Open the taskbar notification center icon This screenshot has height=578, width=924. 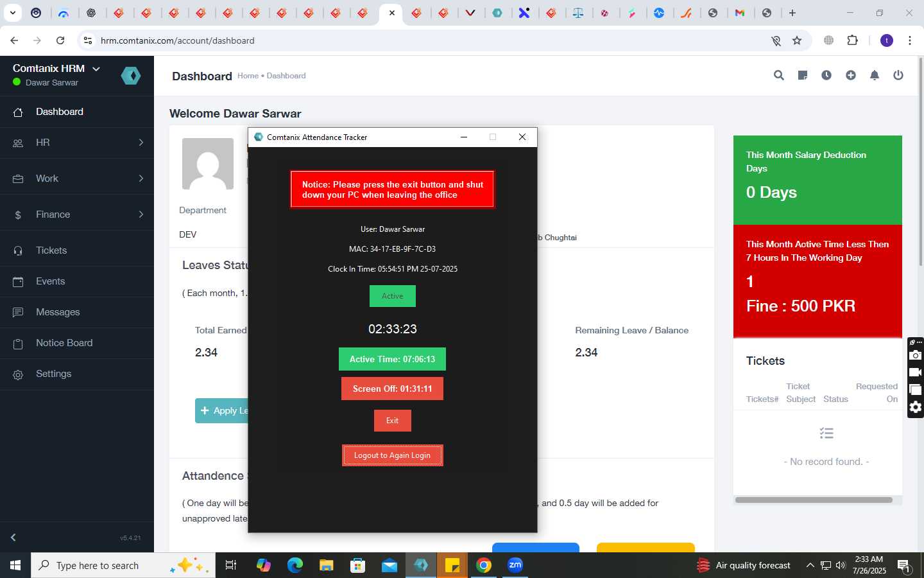(904, 566)
